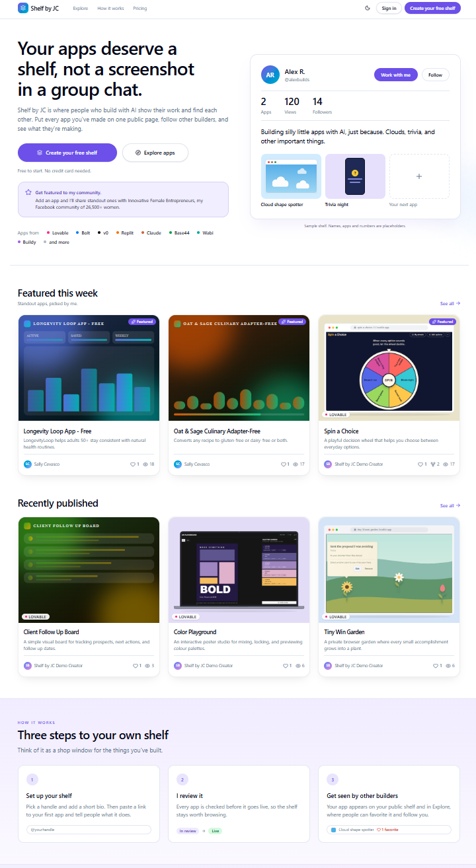Like Client Follow Up Board with heart
This screenshot has width=476, height=868.
(x=136, y=666)
